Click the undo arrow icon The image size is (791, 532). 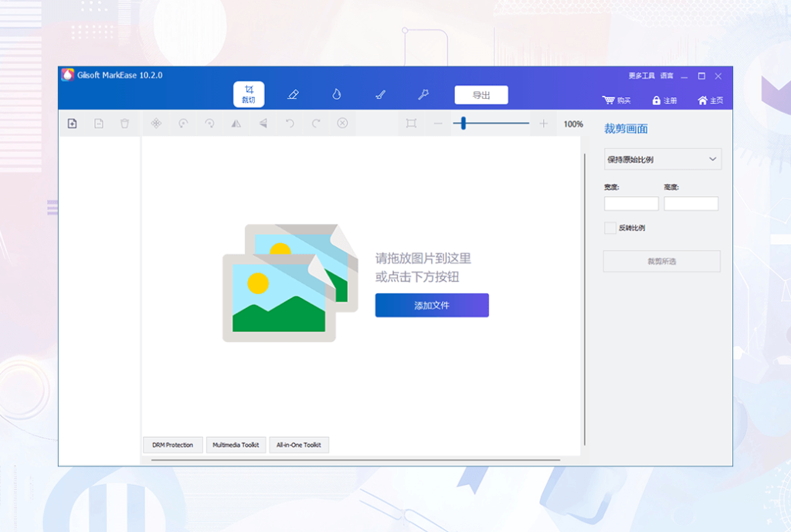pos(290,124)
